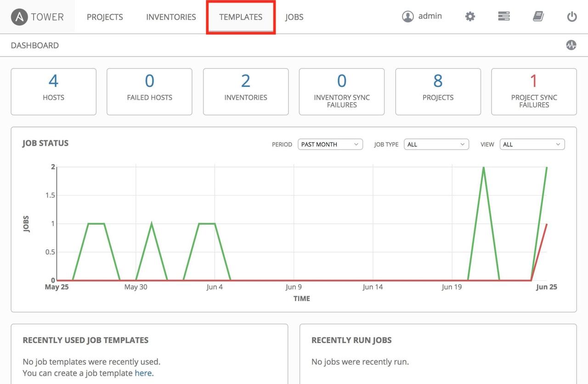The image size is (588, 384).
Task: Open the PERIOD dropdown showing PAST MONTH
Action: [x=330, y=144]
